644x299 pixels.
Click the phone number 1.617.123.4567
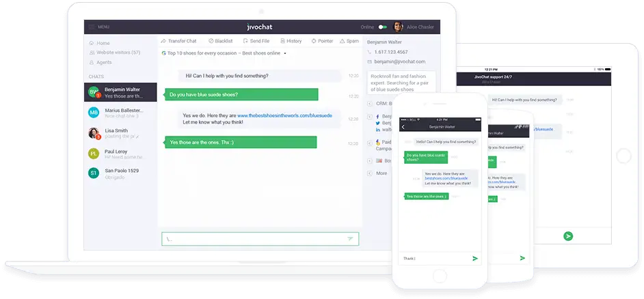pyautogui.click(x=391, y=52)
